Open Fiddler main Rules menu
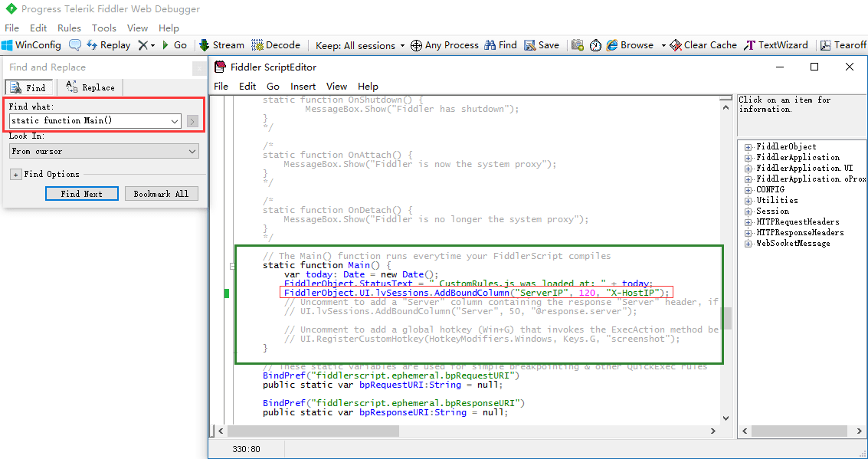The width and height of the screenshot is (868, 459). (x=69, y=28)
